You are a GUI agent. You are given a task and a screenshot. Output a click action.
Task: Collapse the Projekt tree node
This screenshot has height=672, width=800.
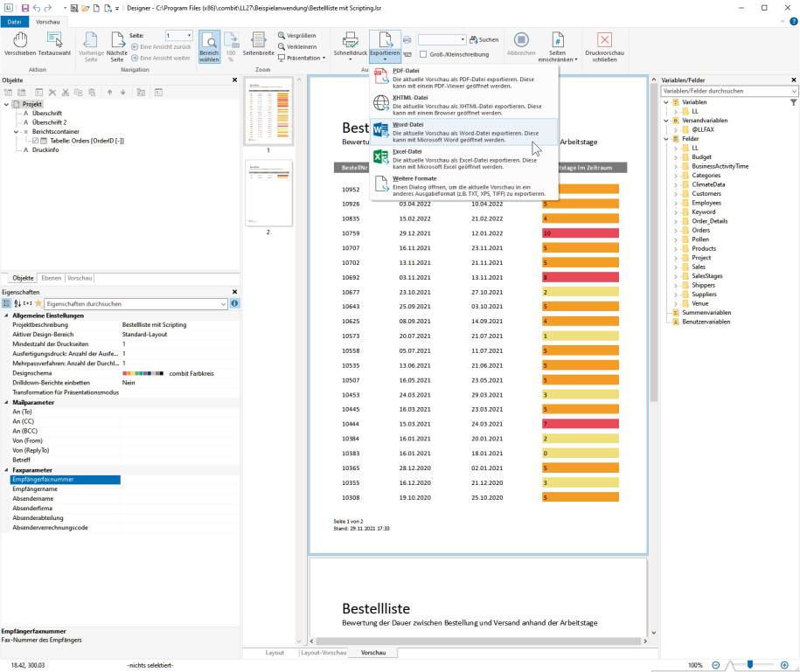click(6, 104)
